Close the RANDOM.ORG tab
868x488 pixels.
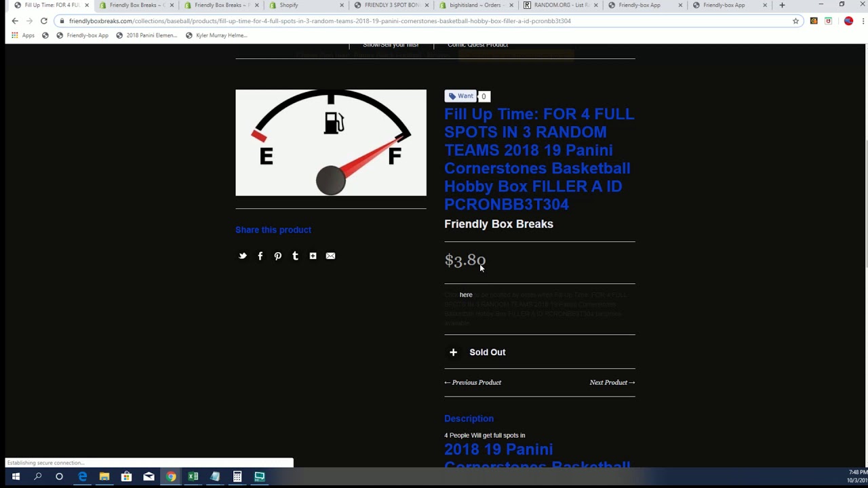[x=595, y=5]
